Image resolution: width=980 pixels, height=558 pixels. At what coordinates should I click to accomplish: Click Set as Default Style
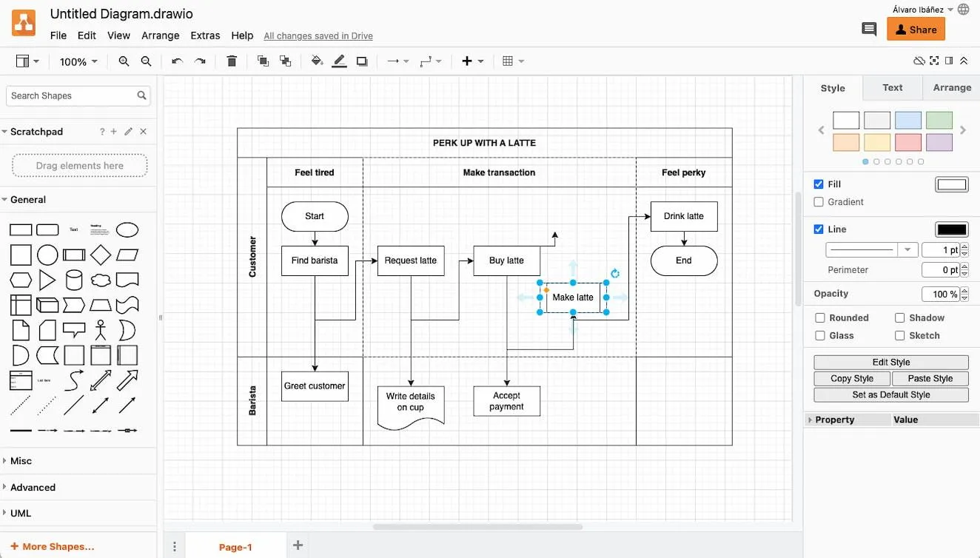point(891,395)
